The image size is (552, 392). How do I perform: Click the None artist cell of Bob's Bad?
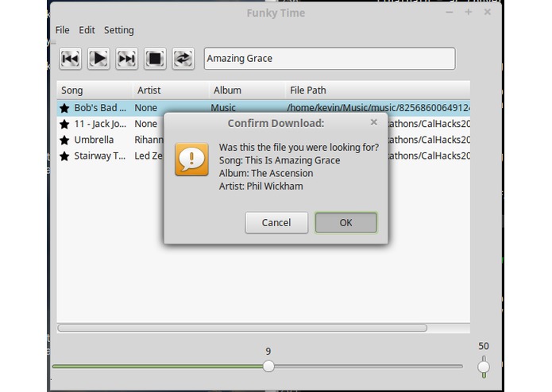click(146, 108)
